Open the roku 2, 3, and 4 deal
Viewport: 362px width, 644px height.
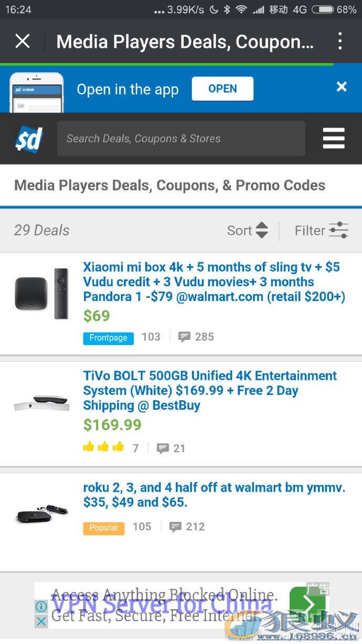pyautogui.click(x=214, y=495)
